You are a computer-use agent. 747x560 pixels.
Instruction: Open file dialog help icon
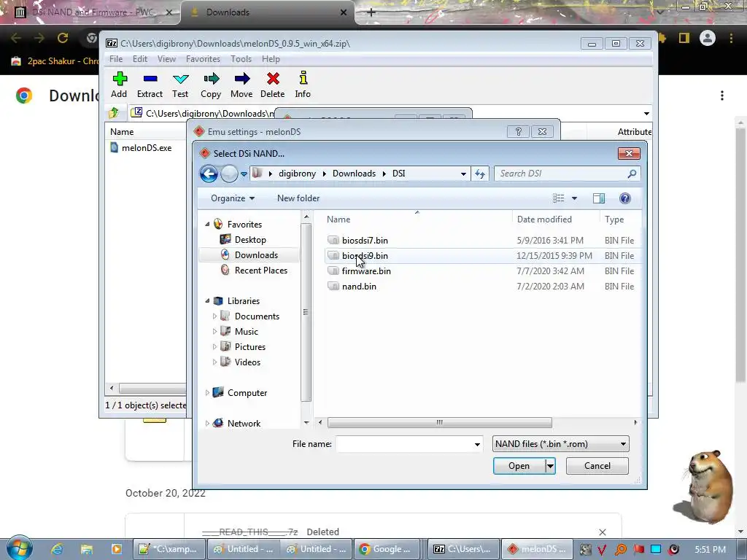pos(625,198)
